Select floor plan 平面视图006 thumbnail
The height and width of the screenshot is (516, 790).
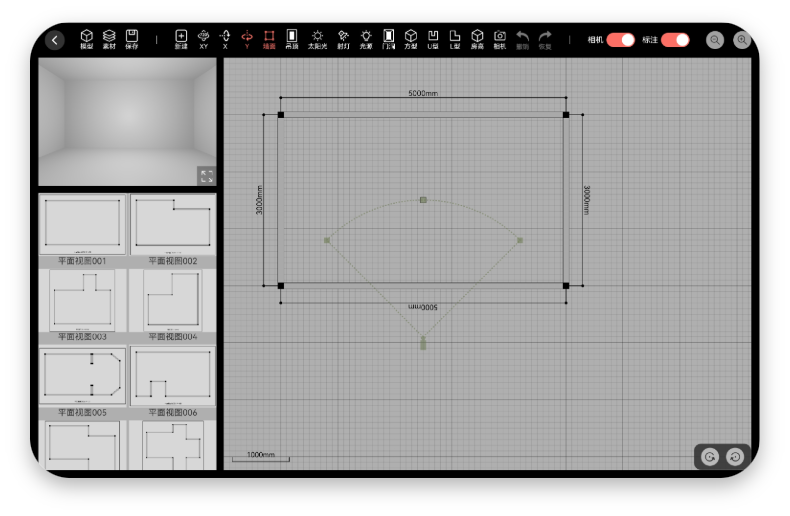172,376
